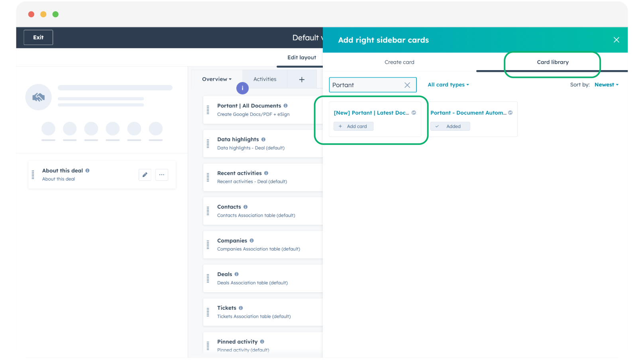Click the purple info badge under Overview

tap(242, 88)
